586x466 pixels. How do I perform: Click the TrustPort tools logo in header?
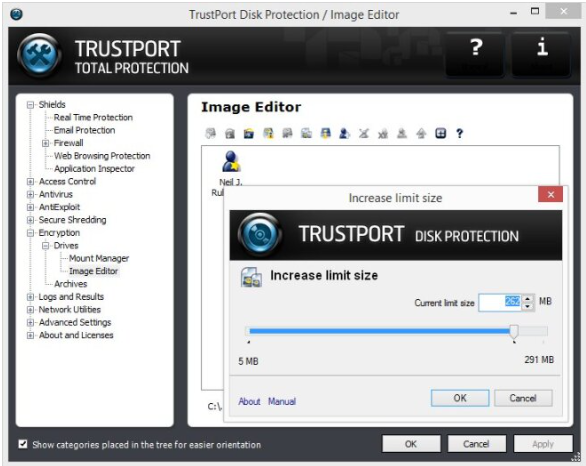(39, 55)
